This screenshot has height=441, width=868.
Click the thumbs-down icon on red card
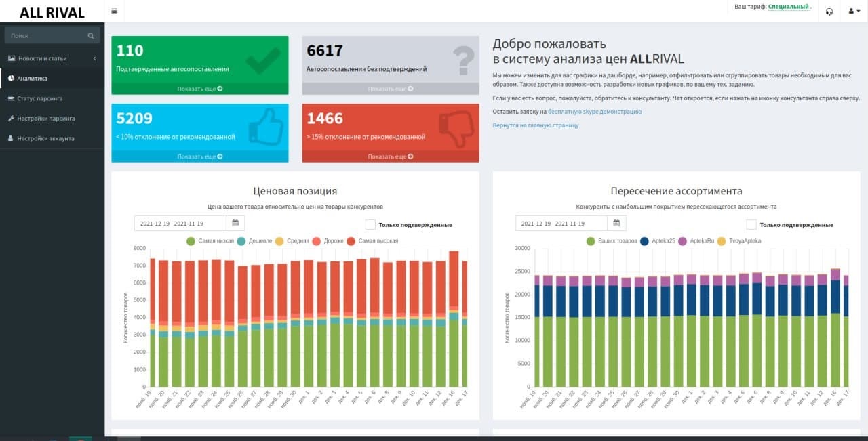tap(457, 127)
